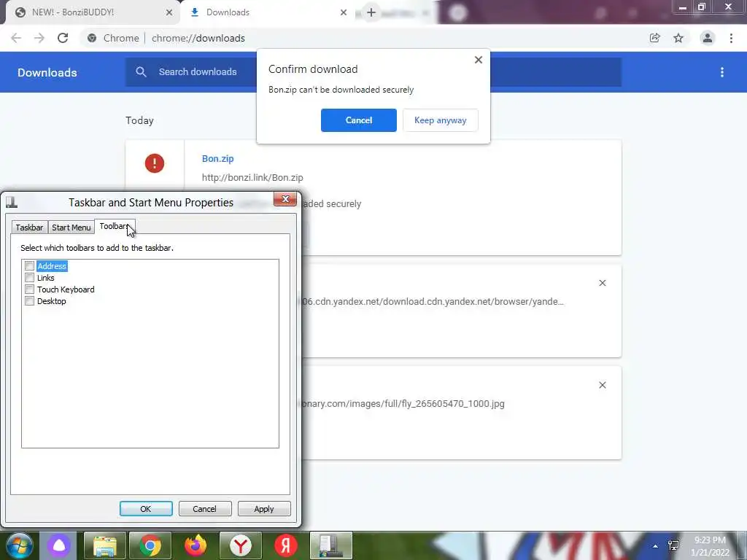Click Cancel in Taskbar Properties dialog
The width and height of the screenshot is (747, 560).
[205, 508]
